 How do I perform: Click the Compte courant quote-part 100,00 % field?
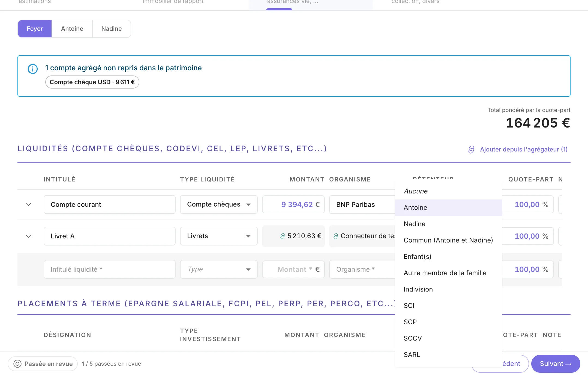[528, 204]
